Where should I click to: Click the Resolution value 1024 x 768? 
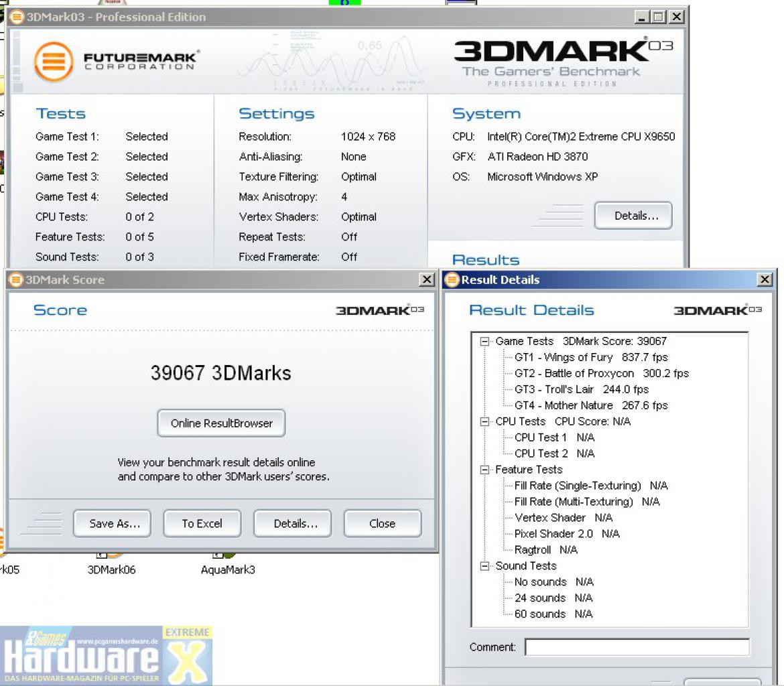(368, 137)
